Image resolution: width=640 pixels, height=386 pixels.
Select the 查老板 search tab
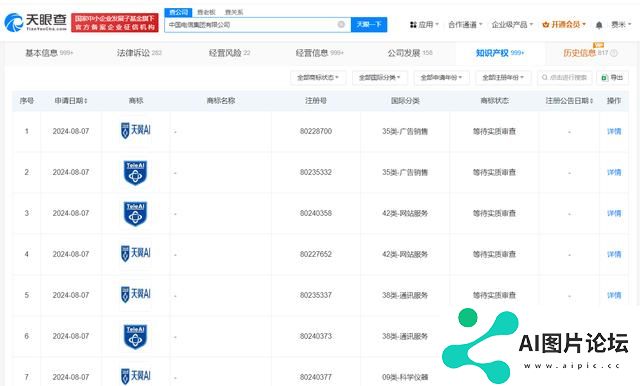click(x=206, y=12)
